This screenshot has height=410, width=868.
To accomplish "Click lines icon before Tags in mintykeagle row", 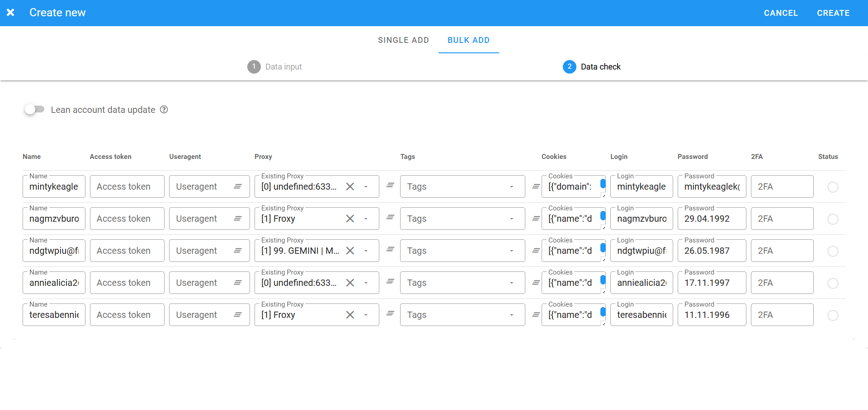I will tap(391, 185).
